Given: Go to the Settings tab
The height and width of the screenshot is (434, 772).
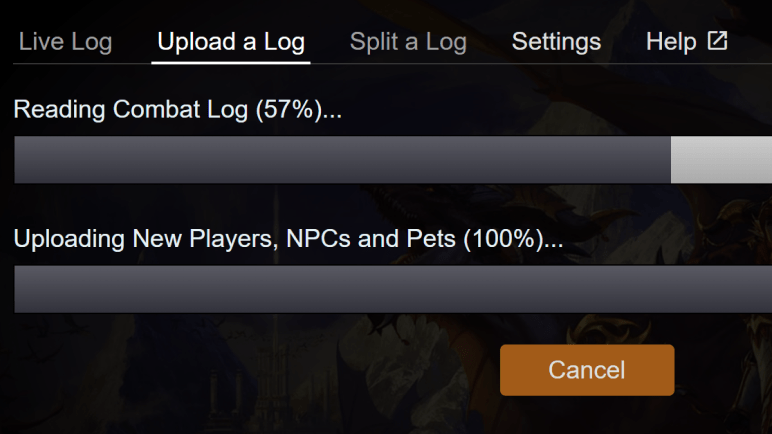Looking at the screenshot, I should [556, 42].
